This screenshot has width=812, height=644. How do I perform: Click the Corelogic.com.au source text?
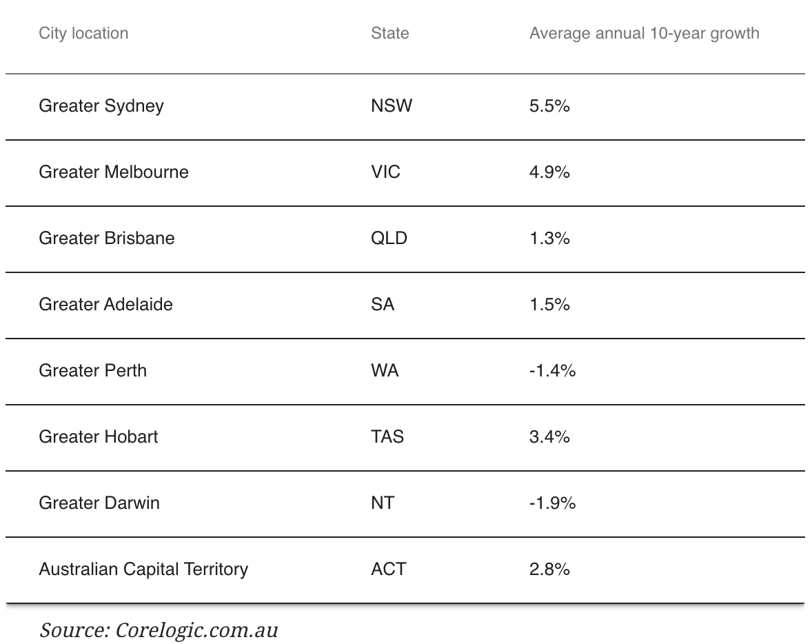click(x=196, y=630)
